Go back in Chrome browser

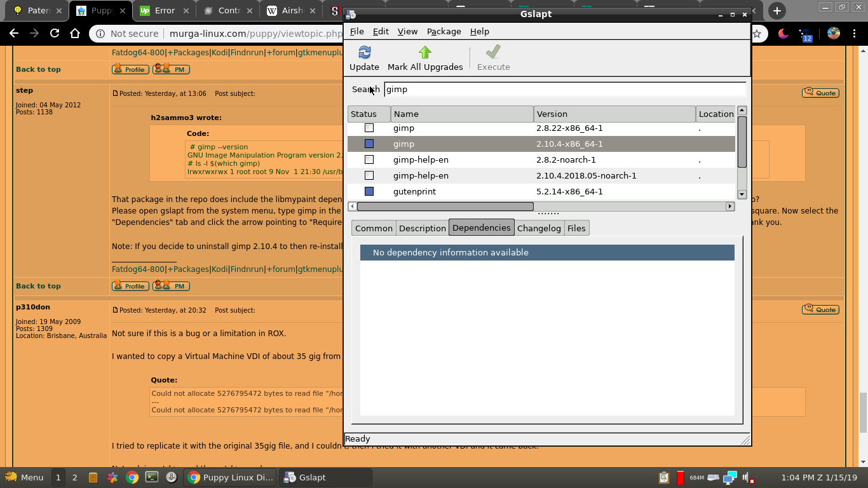[14, 34]
